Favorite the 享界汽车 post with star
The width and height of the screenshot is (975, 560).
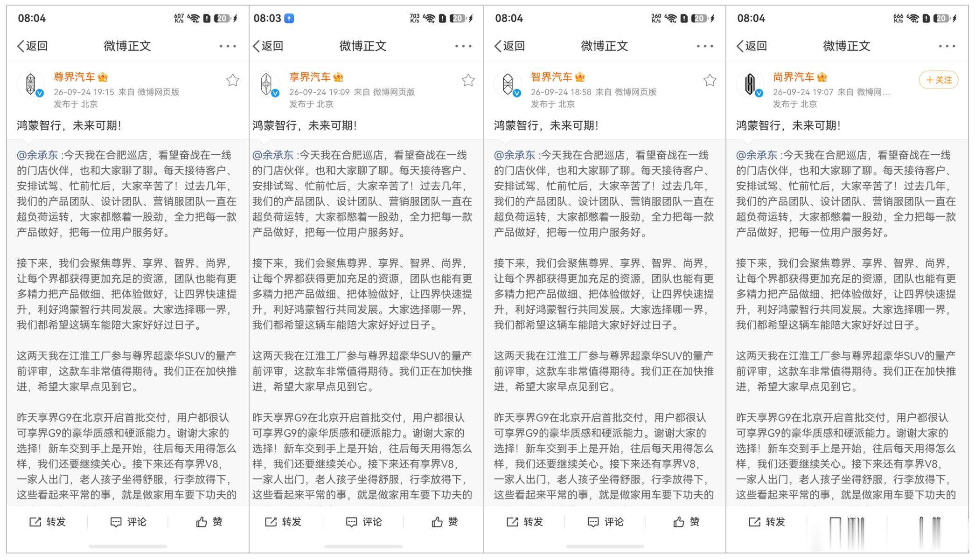(x=468, y=80)
